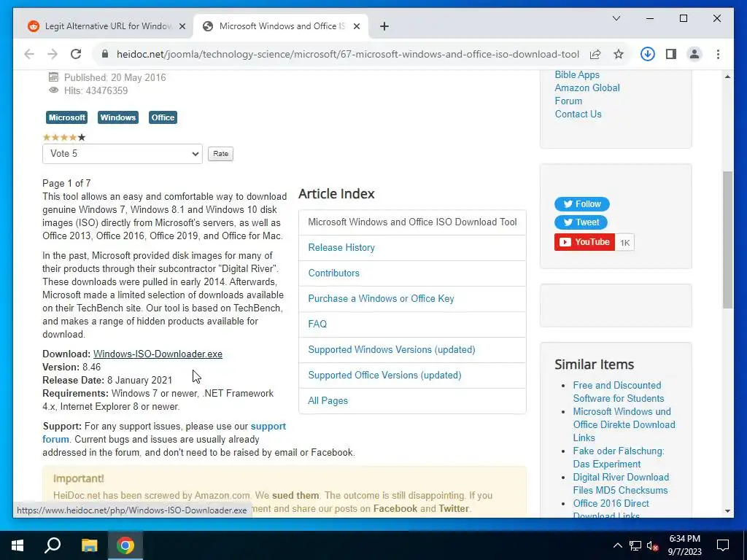Show hidden system tray icons

(617, 545)
